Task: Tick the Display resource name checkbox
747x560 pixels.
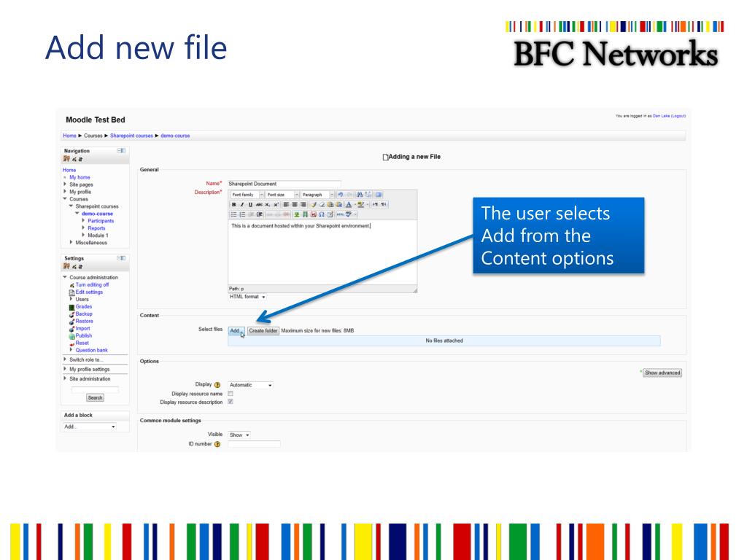Action: pyautogui.click(x=231, y=394)
